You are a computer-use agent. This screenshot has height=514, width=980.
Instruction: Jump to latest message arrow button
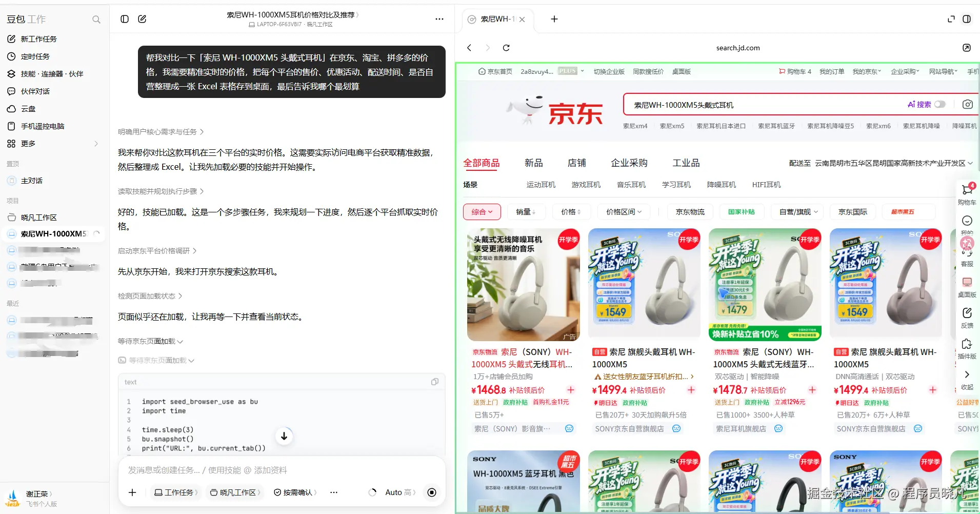(x=284, y=436)
